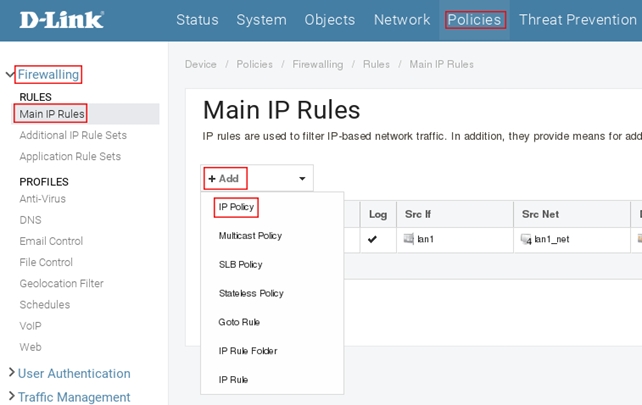Click the Log checkmark in rule row
This screenshot has width=642, height=405.
click(373, 240)
